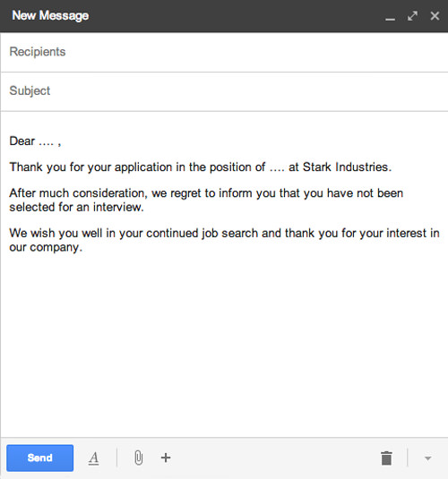This screenshot has width=448, height=479.
Task: Focus the Subject field
Action: 224,91
